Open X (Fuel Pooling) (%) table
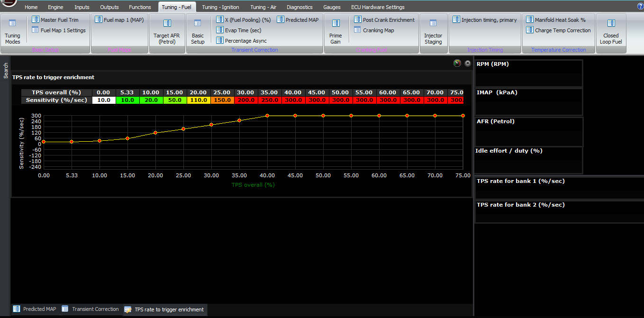The width and height of the screenshot is (644, 318). pos(244,19)
